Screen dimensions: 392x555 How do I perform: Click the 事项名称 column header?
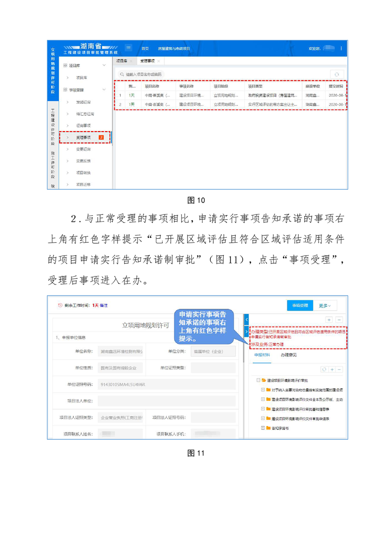(187, 86)
